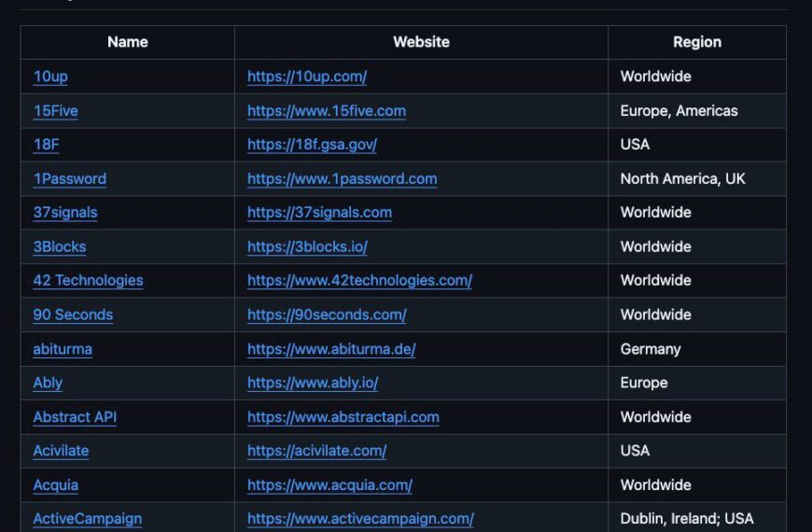Click the Name column header
The width and height of the screenshot is (812, 532).
click(127, 42)
